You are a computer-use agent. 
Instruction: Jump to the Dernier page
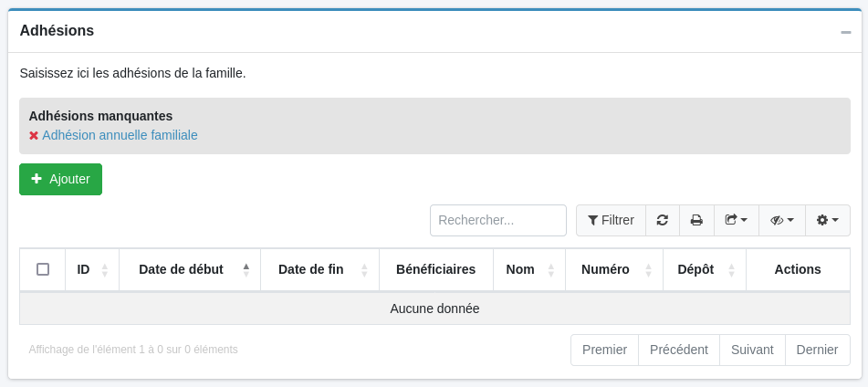click(817, 350)
